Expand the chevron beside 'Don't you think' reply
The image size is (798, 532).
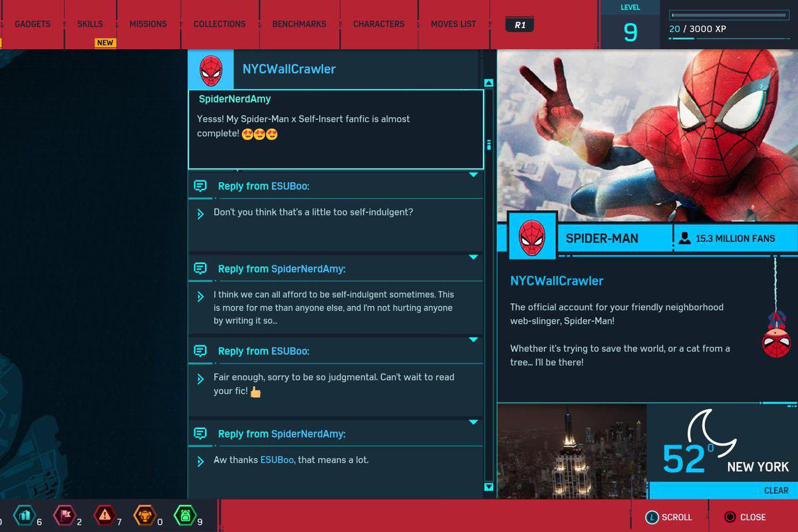point(200,213)
